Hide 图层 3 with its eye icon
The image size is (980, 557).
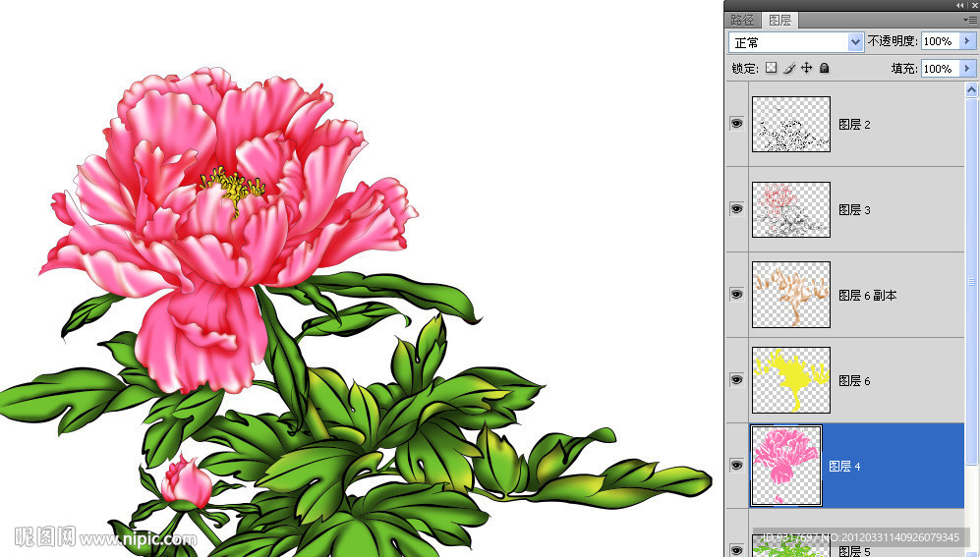[x=737, y=208]
